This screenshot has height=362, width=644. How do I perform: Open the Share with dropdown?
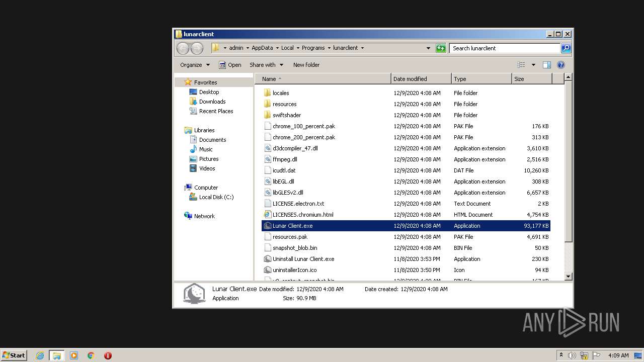[x=267, y=65]
